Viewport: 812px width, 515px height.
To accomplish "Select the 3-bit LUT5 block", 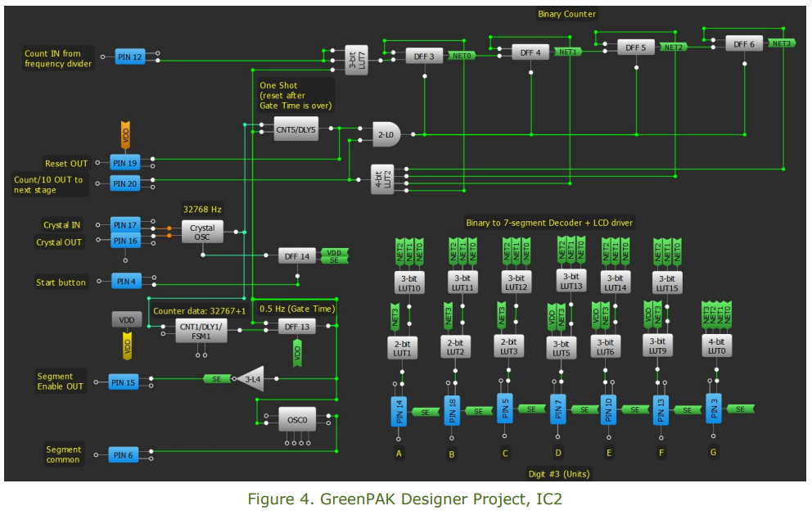I will [x=562, y=348].
